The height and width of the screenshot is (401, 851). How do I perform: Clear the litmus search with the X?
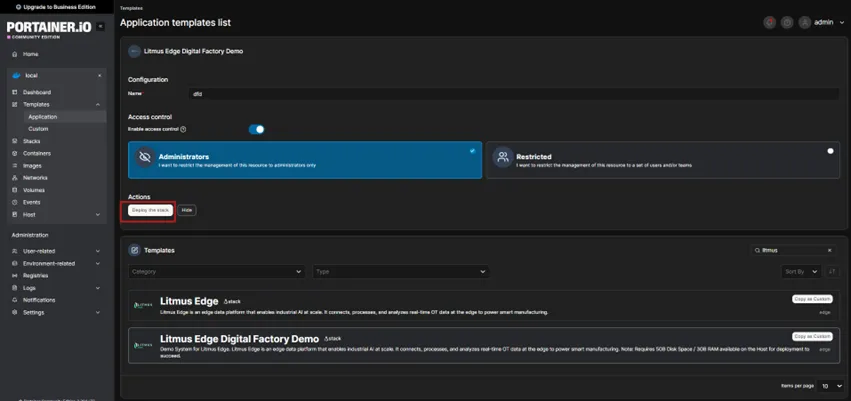pyautogui.click(x=829, y=250)
